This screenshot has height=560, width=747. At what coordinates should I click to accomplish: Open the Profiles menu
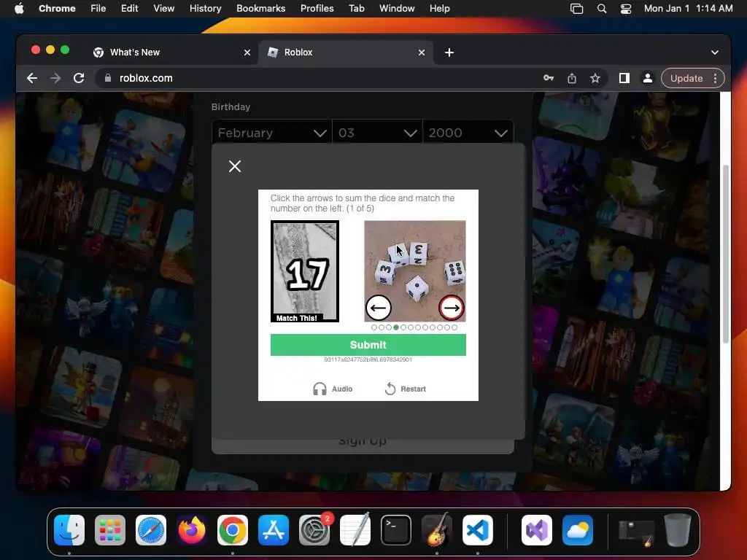pos(317,9)
